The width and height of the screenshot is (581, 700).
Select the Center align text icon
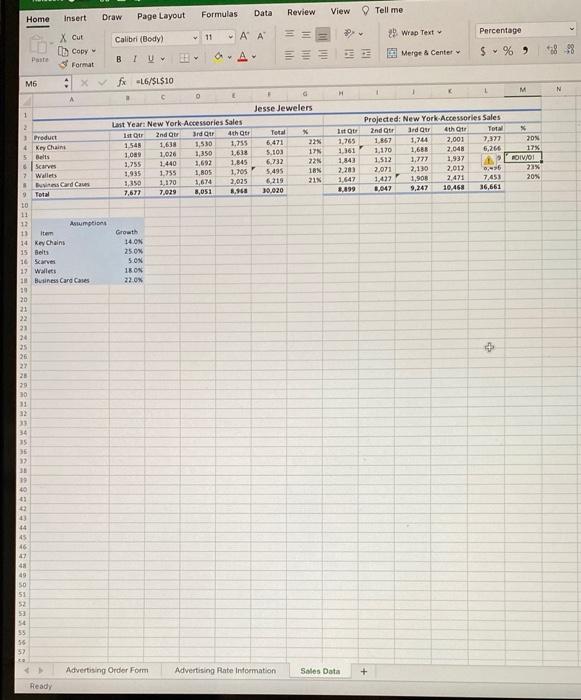point(306,54)
